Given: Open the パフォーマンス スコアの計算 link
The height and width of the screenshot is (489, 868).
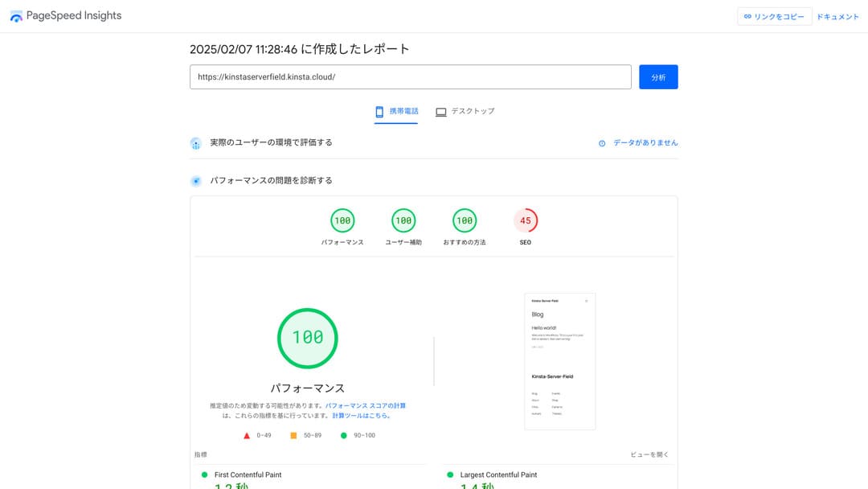Looking at the screenshot, I should [366, 406].
